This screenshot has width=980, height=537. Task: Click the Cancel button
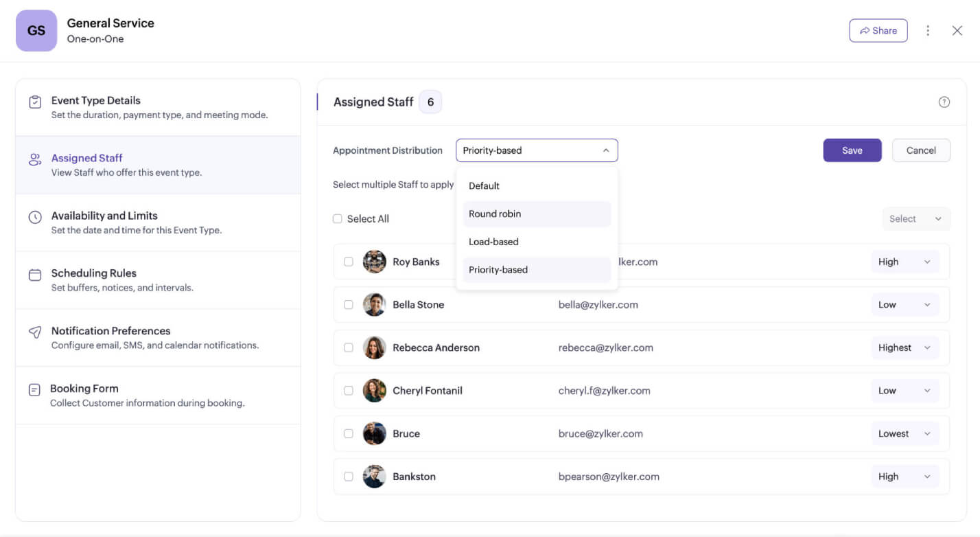(921, 150)
